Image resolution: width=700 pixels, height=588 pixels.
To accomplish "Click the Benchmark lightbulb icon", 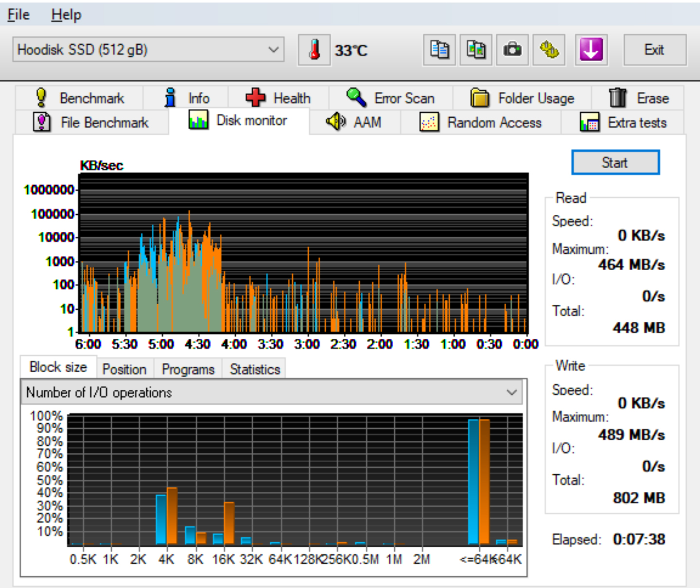I will pyautogui.click(x=42, y=98).
